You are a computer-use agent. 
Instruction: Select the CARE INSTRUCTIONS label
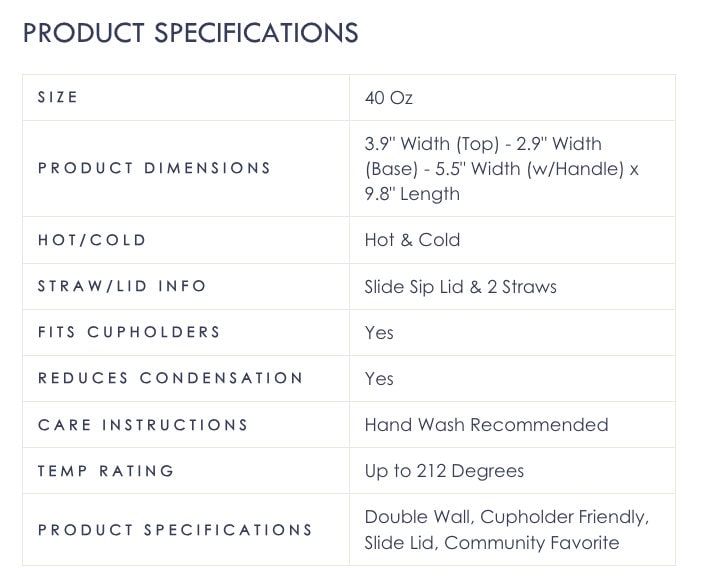[143, 424]
